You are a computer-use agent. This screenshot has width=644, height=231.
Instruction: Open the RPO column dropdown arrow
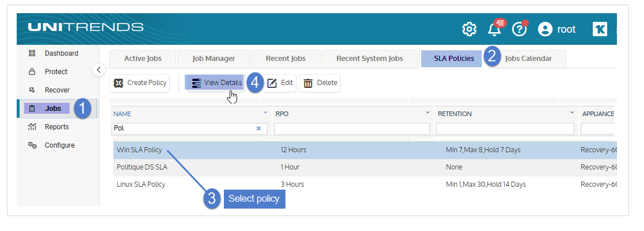428,113
